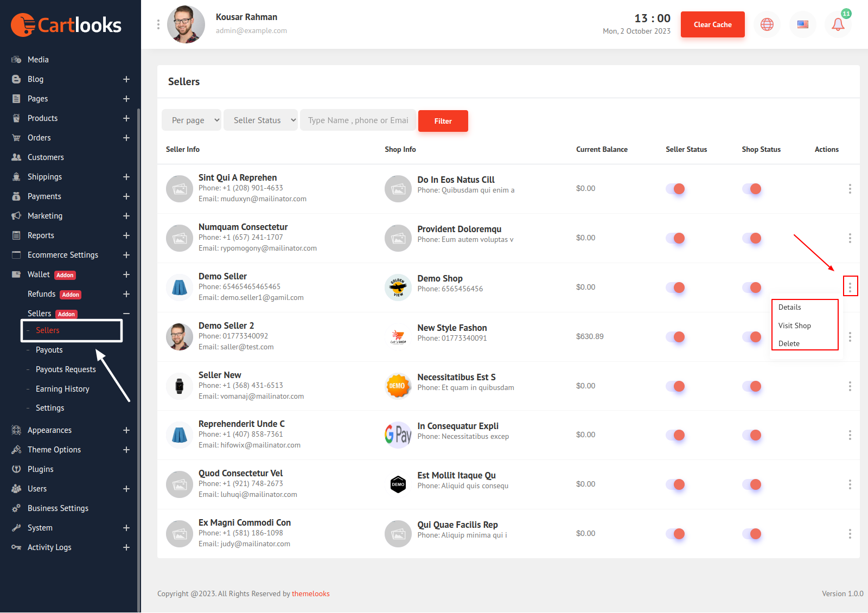Image resolution: width=868 pixels, height=613 pixels.
Task: Click the three-dot icon beside profile photo
Action: click(x=158, y=24)
